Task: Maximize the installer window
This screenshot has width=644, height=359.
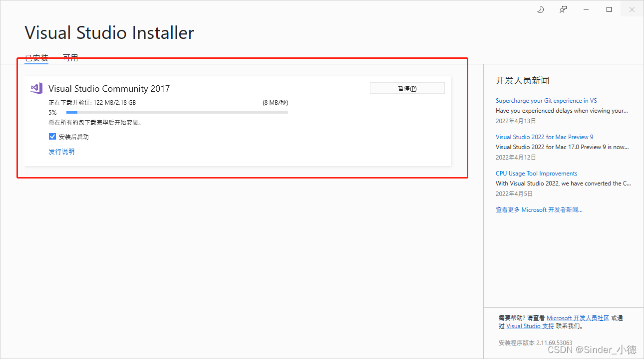Action: coord(609,9)
